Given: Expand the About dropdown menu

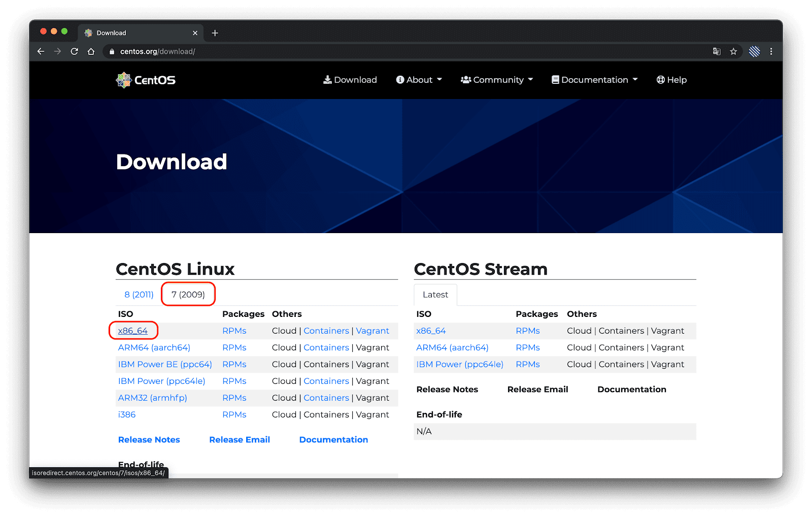Looking at the screenshot, I should [x=419, y=80].
